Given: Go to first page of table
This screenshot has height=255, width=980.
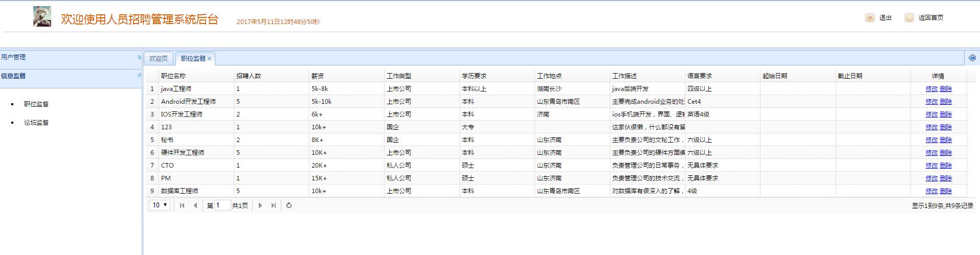Looking at the screenshot, I should click(x=182, y=205).
